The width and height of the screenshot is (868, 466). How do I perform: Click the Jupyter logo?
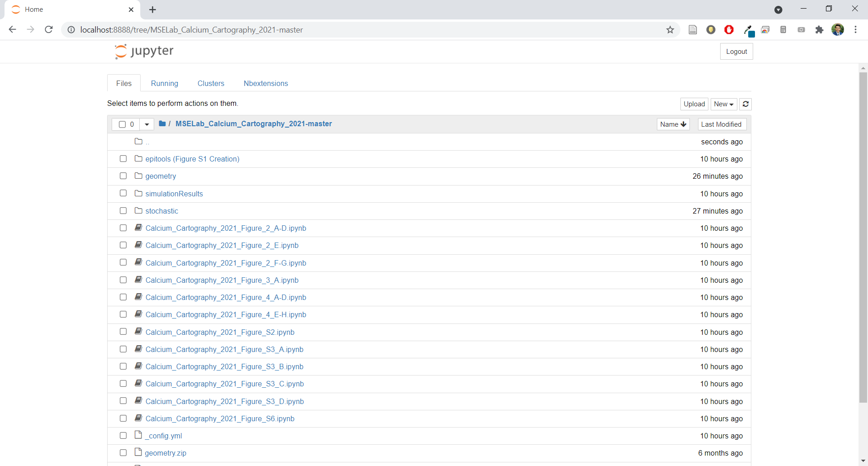point(144,51)
